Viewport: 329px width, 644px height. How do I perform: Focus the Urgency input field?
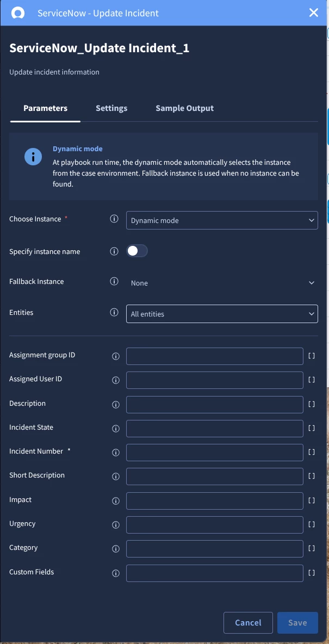(x=214, y=525)
